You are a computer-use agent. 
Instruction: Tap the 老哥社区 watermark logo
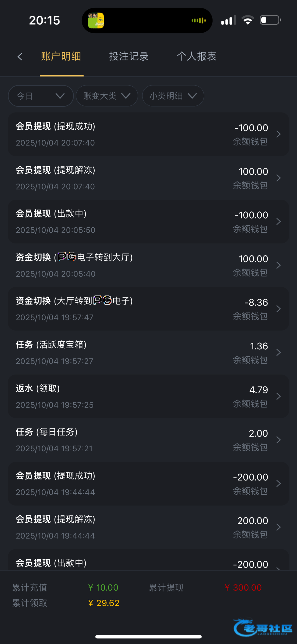point(263,628)
